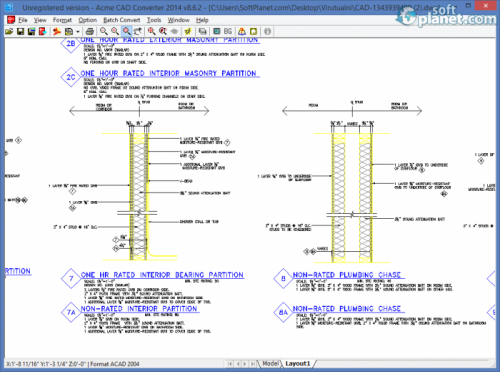
Task: Click the gray Info about icon
Action: 267,31
